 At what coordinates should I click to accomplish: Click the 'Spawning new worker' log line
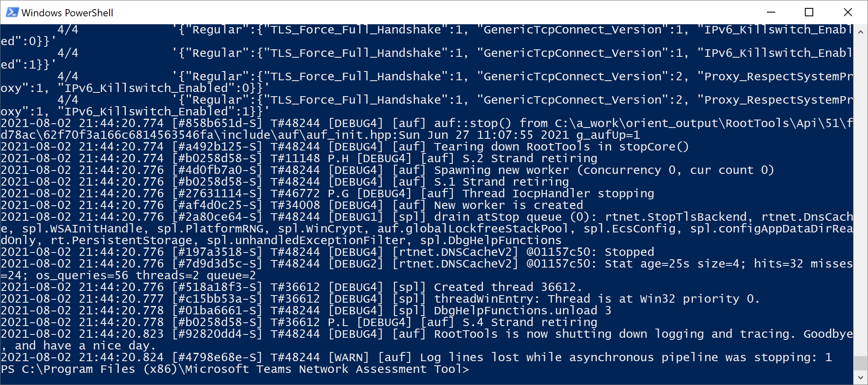(x=387, y=170)
